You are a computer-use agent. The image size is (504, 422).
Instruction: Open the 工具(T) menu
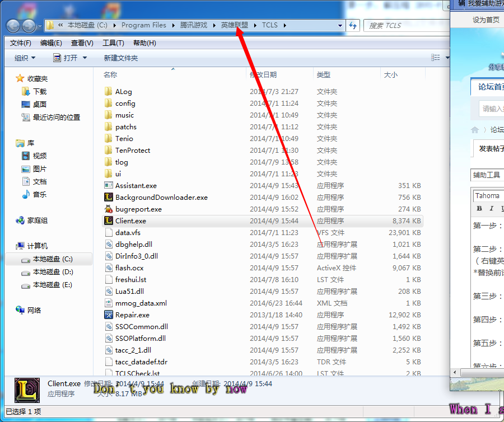[113, 43]
